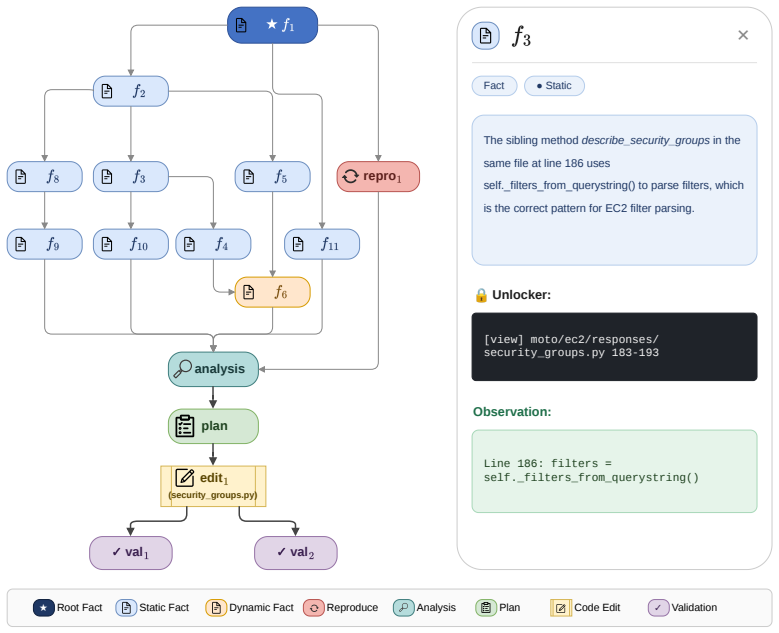Click the Static tag pill

(554, 85)
